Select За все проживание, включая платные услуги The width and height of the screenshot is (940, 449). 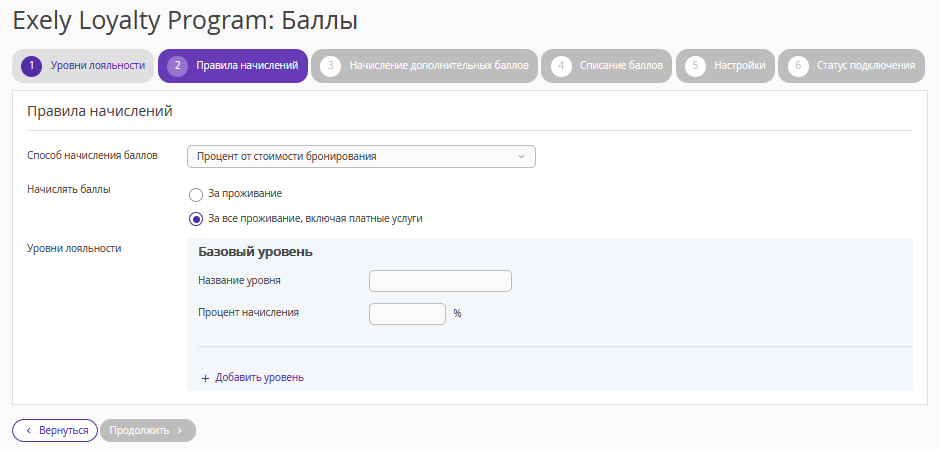195,219
